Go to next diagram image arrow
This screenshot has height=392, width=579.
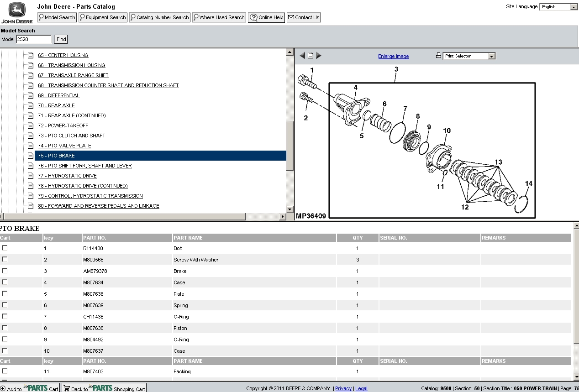tap(319, 56)
